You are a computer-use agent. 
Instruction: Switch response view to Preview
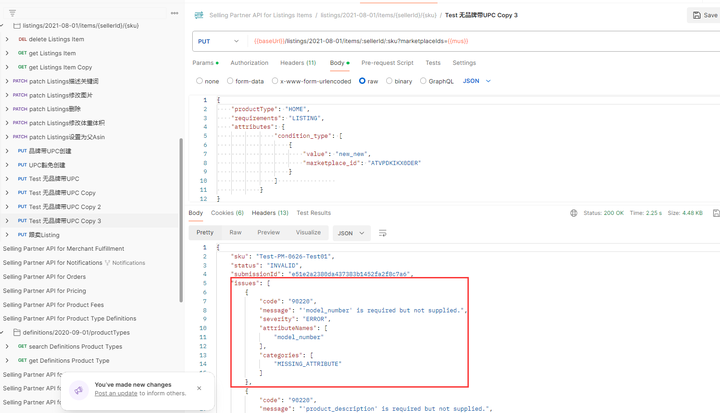(x=269, y=233)
